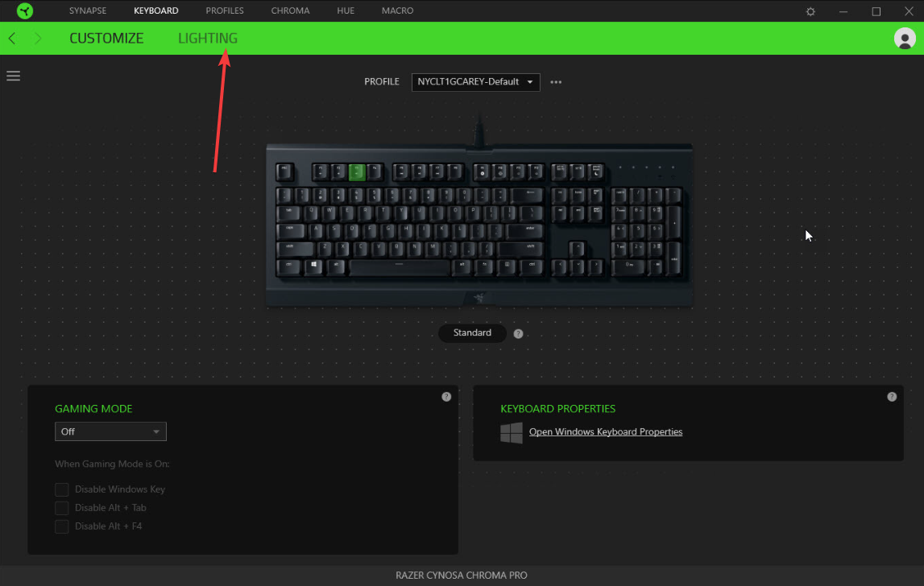Screen dimensions: 924x586
Task: Open the hamburger sidebar menu
Action: click(x=13, y=76)
